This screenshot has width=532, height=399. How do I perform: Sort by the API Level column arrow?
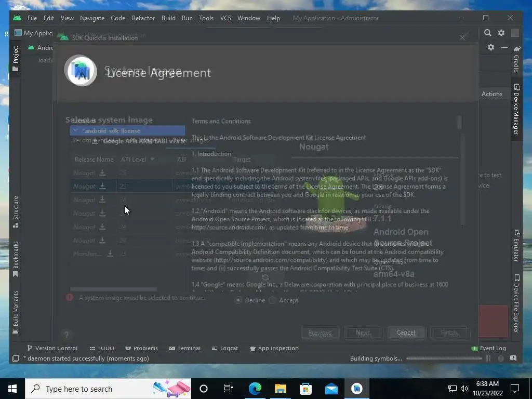pos(152,159)
